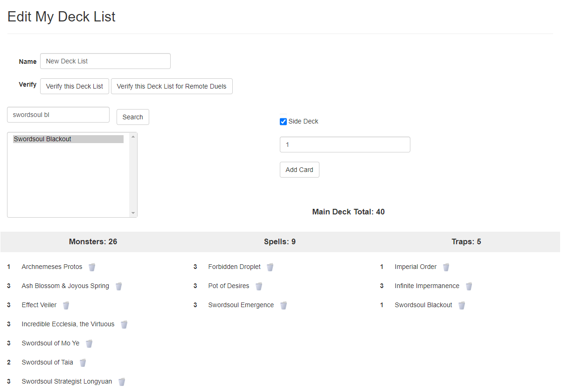
Task: Click the Infinite Impermanence card name
Action: 427,286
